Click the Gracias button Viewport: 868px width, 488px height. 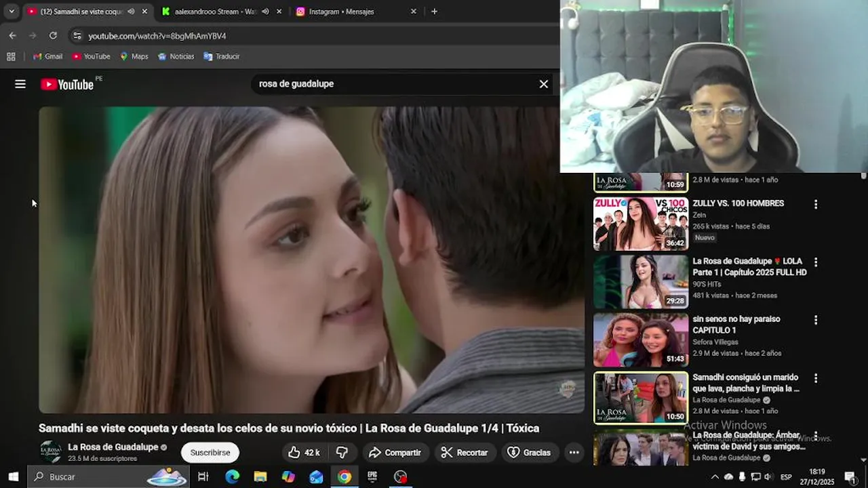pyautogui.click(x=530, y=452)
